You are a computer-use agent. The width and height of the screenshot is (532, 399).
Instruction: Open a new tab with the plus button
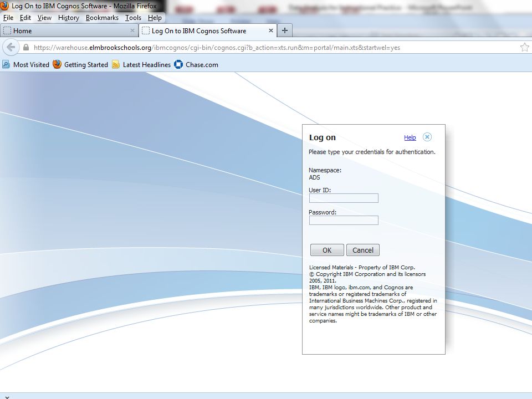(x=285, y=30)
